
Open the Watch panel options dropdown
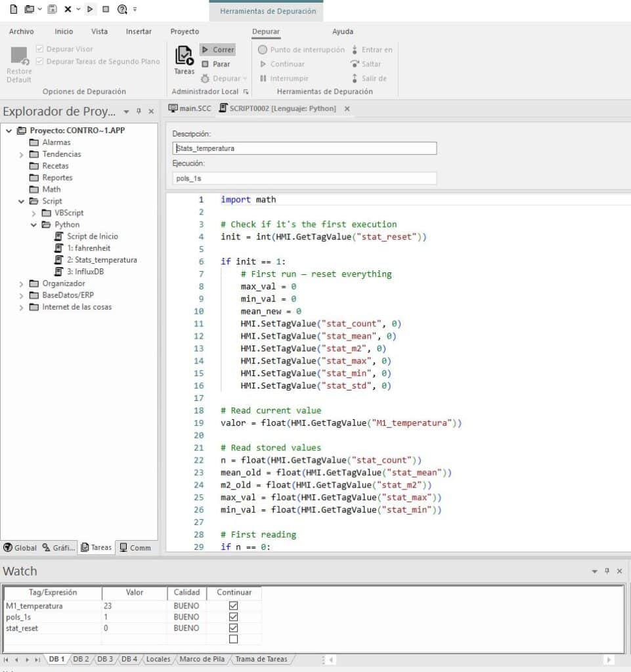point(595,572)
